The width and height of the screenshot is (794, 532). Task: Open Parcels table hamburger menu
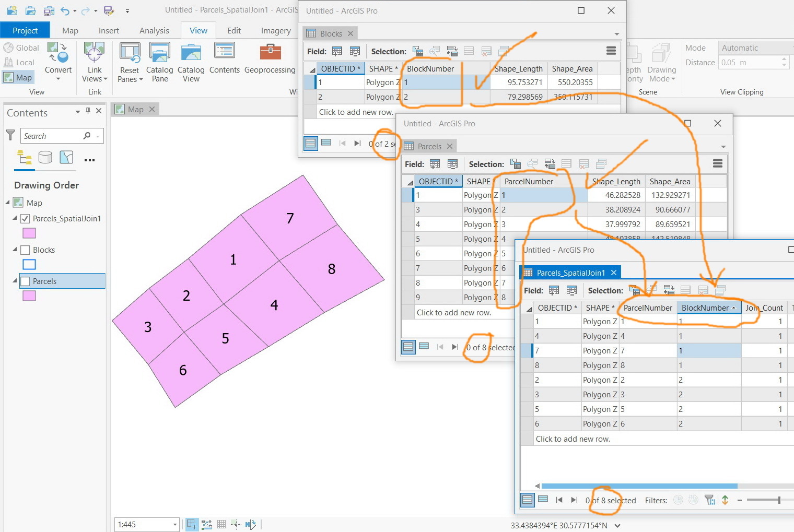[x=718, y=163]
